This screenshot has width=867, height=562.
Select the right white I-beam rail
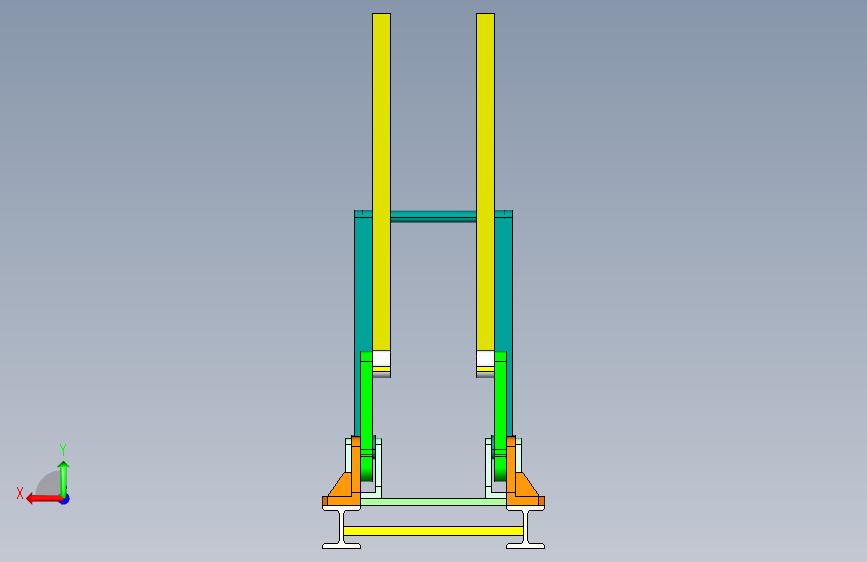(x=525, y=529)
